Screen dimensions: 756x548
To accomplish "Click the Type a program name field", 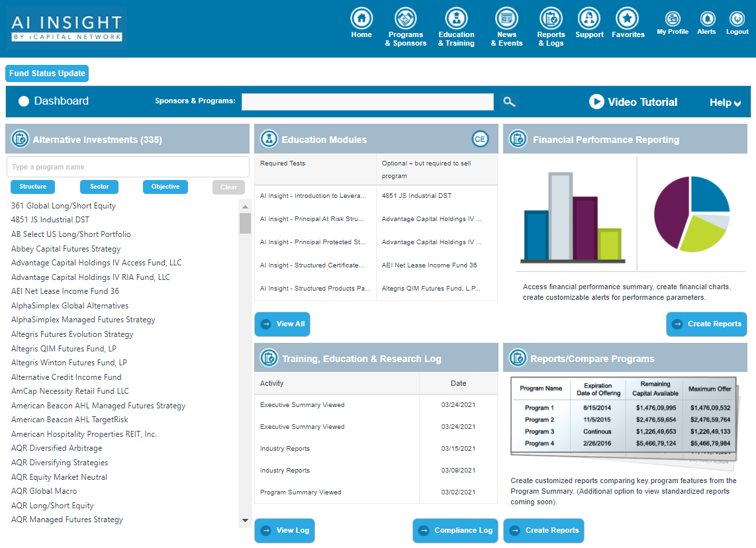I will (x=128, y=167).
